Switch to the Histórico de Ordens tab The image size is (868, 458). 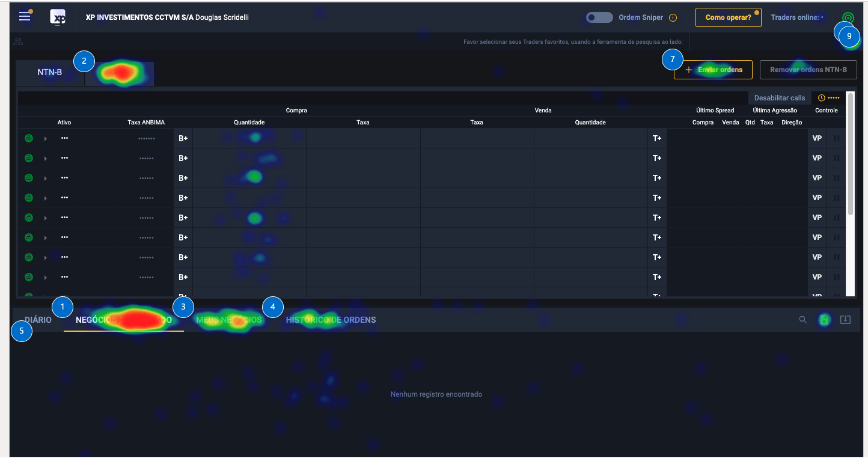click(331, 320)
